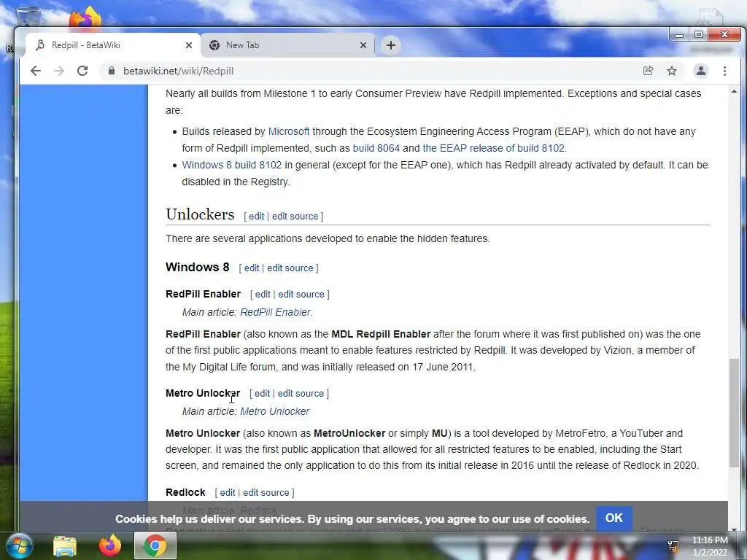This screenshot has width=747, height=560.
Task: Open the Chrome profile avatar
Action: (701, 71)
